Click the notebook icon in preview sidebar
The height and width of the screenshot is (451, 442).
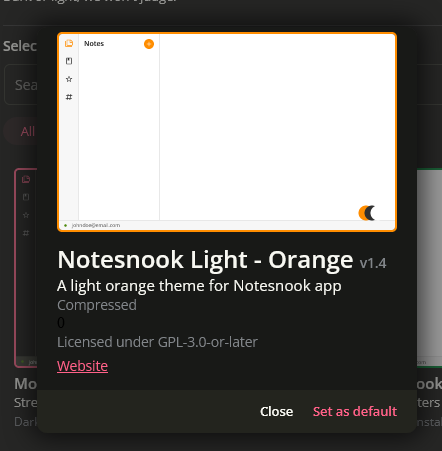tap(69, 61)
